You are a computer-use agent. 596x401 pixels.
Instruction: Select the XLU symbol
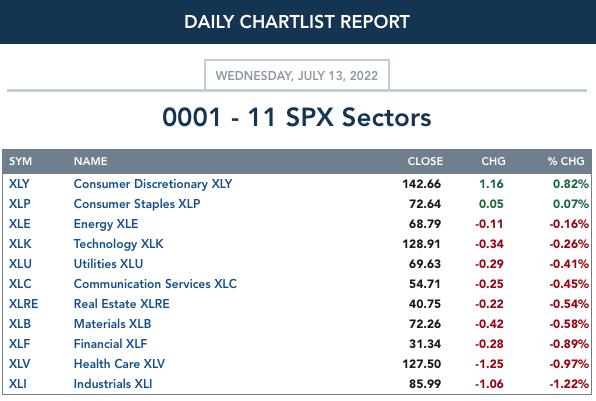click(20, 264)
